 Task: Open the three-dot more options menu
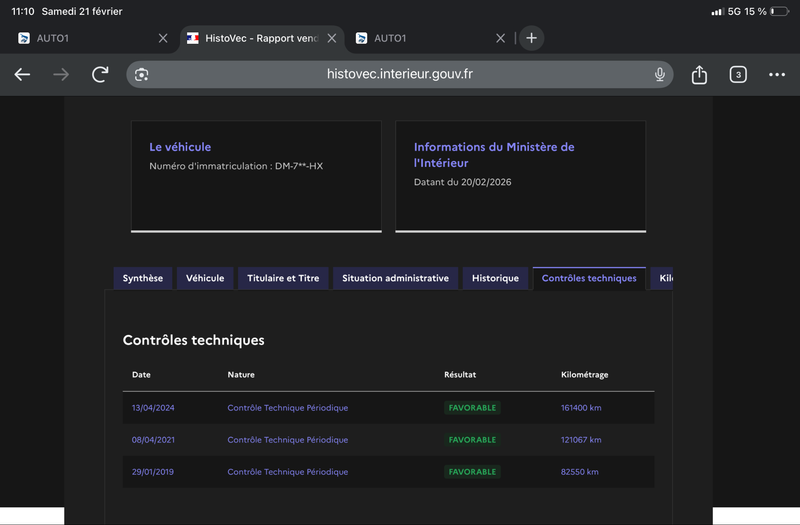point(777,75)
